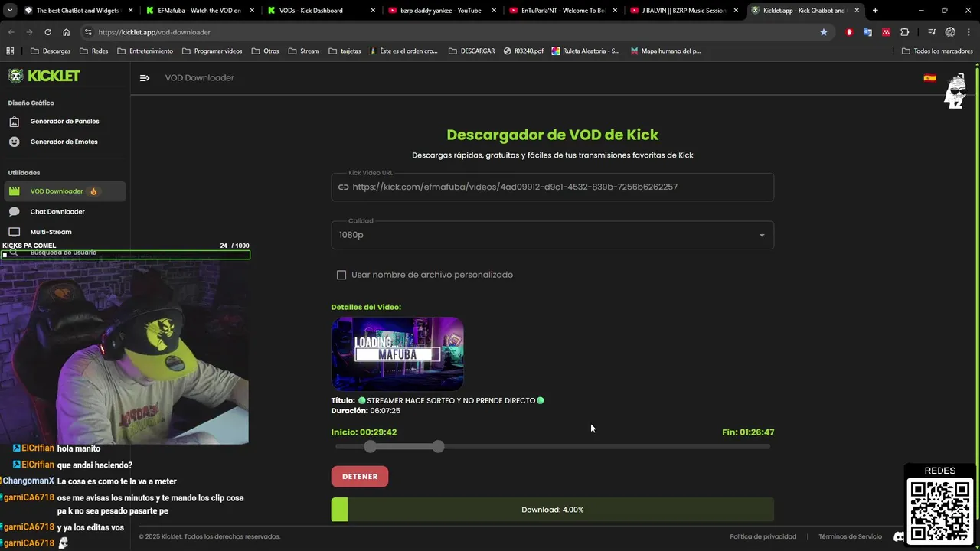Open the f03240.pdf bookmark

click(524, 51)
